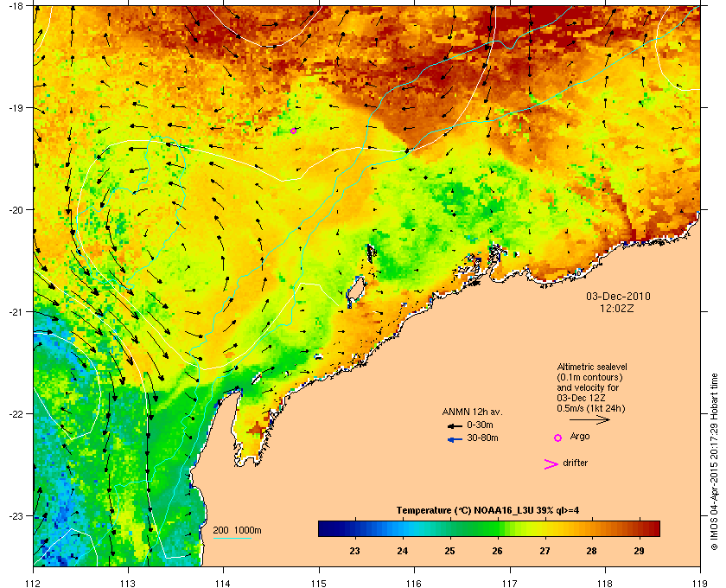Click the latitude axis label -22
The image size is (726, 588).
(16, 414)
